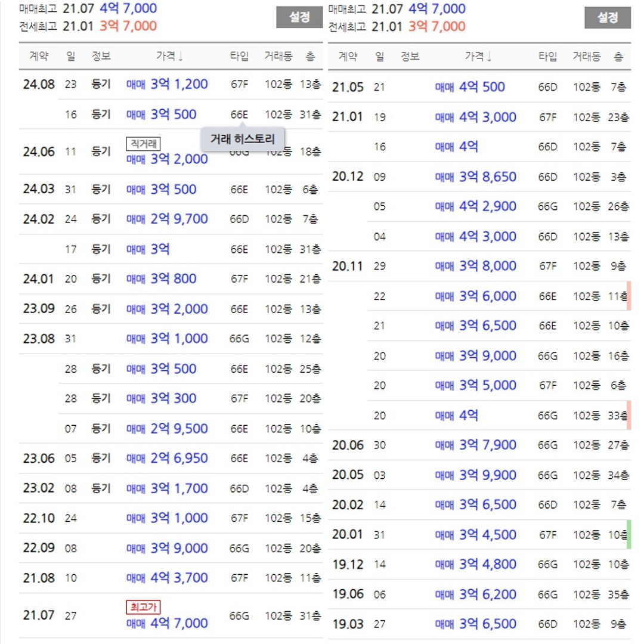Open the 매매 4억 500 transaction
This screenshot has height=644, width=644.
[x=470, y=87]
